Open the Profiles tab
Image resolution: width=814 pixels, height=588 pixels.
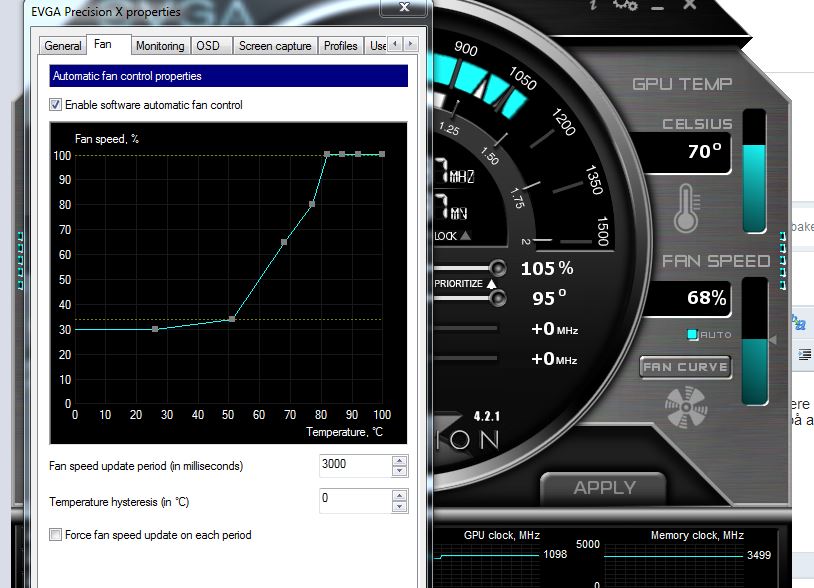pos(341,46)
